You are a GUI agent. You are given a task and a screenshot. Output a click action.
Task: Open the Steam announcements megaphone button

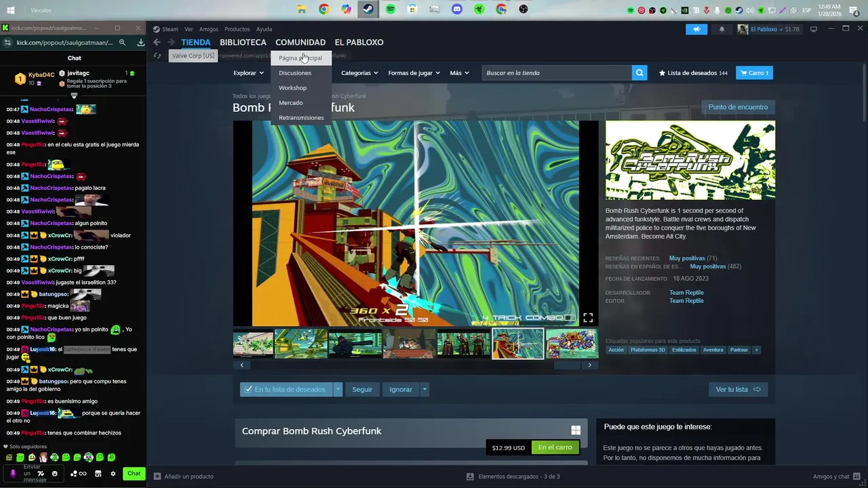pyautogui.click(x=696, y=29)
